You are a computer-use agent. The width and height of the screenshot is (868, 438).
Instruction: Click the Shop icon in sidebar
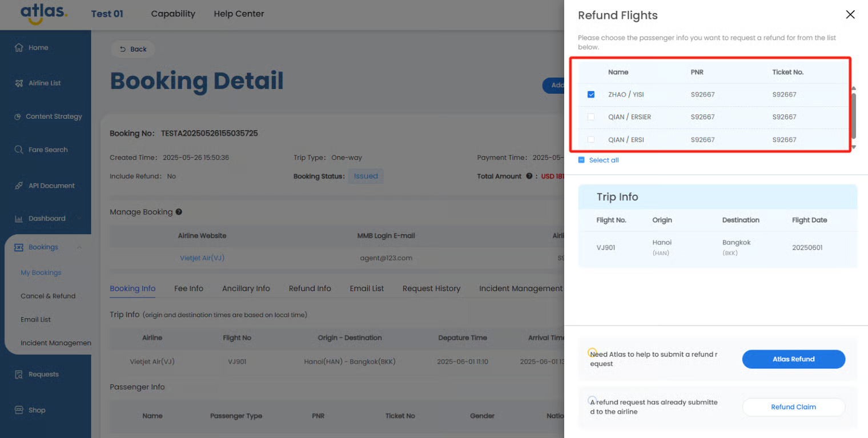pos(19,410)
